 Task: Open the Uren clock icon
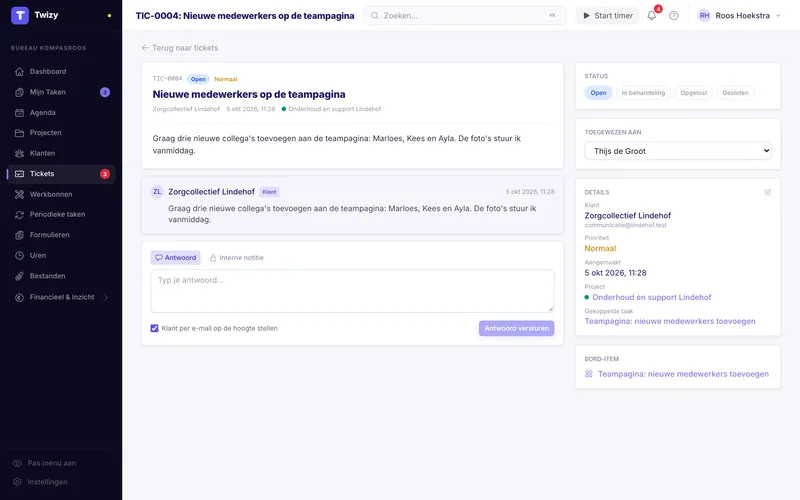point(19,255)
